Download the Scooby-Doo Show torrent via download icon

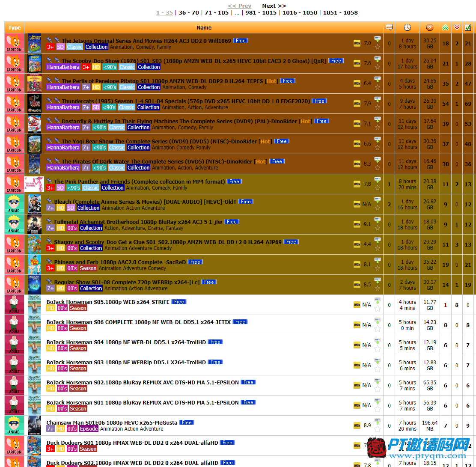(x=378, y=59)
